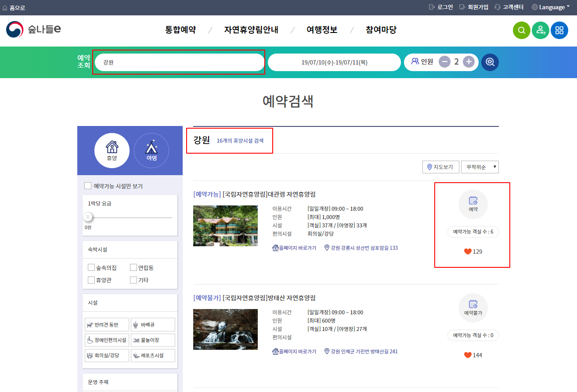Open 홈페이지 바로가기 for 방태산
This screenshot has width=577, height=392.
coord(294,352)
